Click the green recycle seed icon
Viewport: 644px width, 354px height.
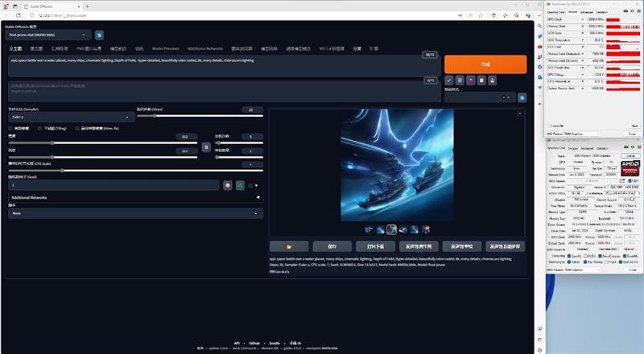point(240,185)
